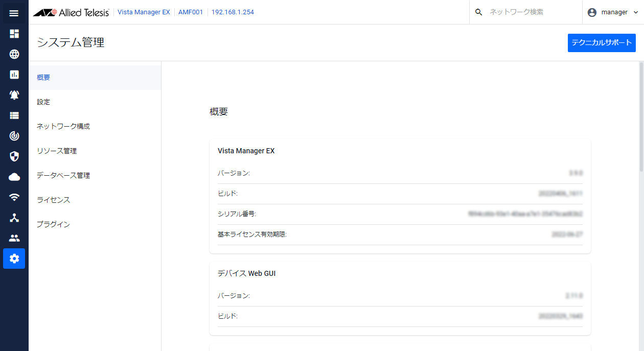Open the cloud icon in sidebar
The height and width of the screenshot is (351, 644).
(x=14, y=177)
